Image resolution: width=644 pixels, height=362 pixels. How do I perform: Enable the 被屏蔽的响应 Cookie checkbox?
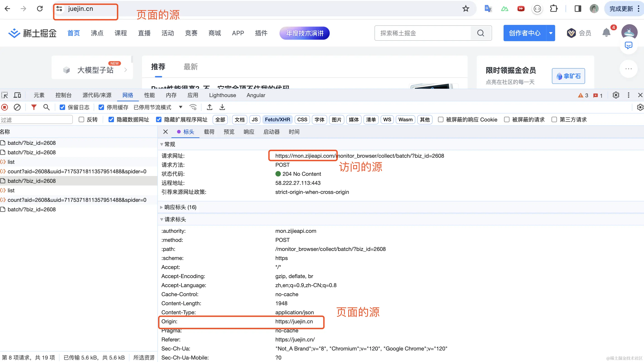[x=440, y=120]
